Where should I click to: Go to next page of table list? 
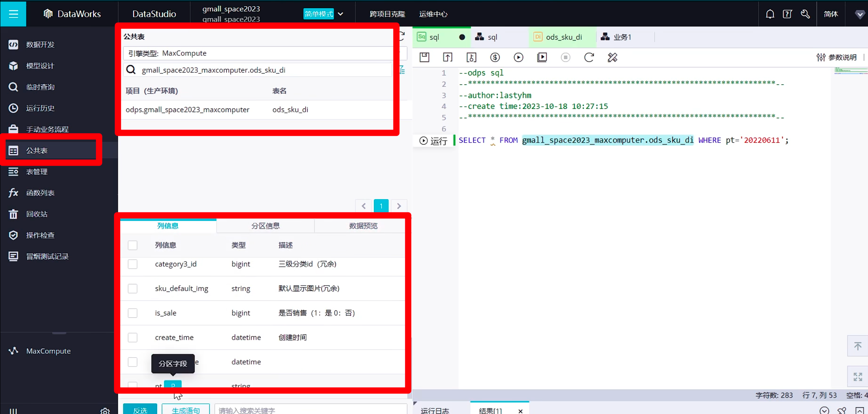click(399, 206)
